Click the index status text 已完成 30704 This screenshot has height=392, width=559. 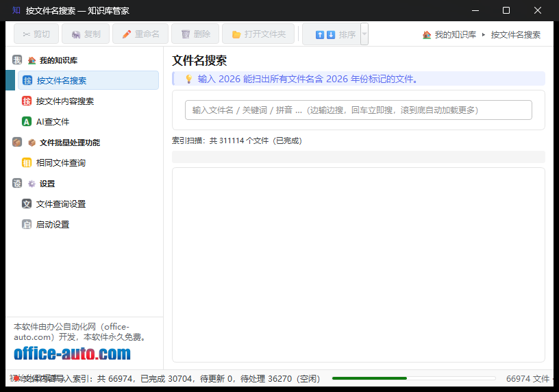[x=167, y=378]
